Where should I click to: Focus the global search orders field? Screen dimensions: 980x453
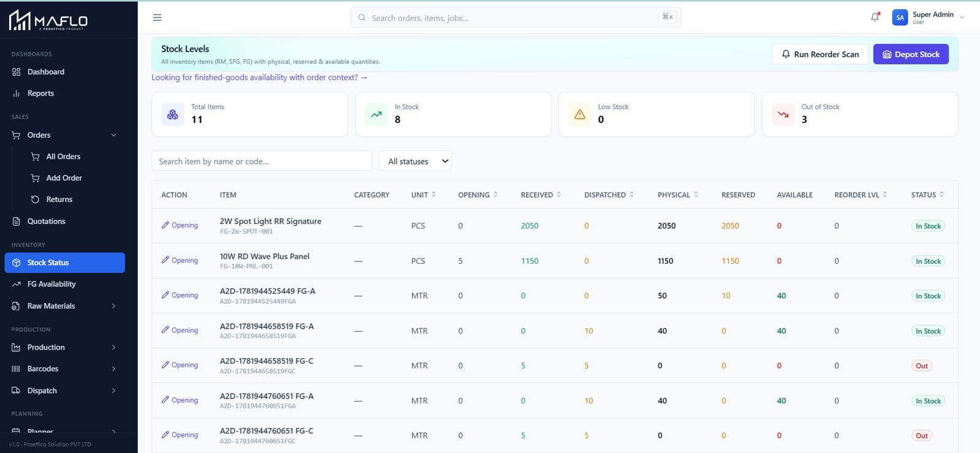(516, 18)
